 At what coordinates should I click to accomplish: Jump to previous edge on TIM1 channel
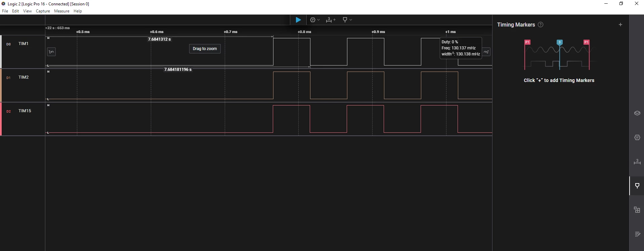click(x=51, y=52)
